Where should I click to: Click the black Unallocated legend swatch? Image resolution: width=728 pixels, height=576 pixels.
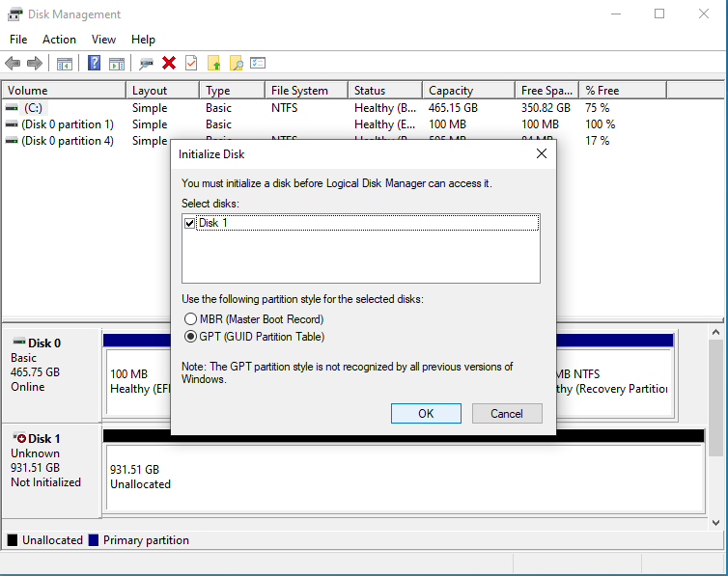13,540
